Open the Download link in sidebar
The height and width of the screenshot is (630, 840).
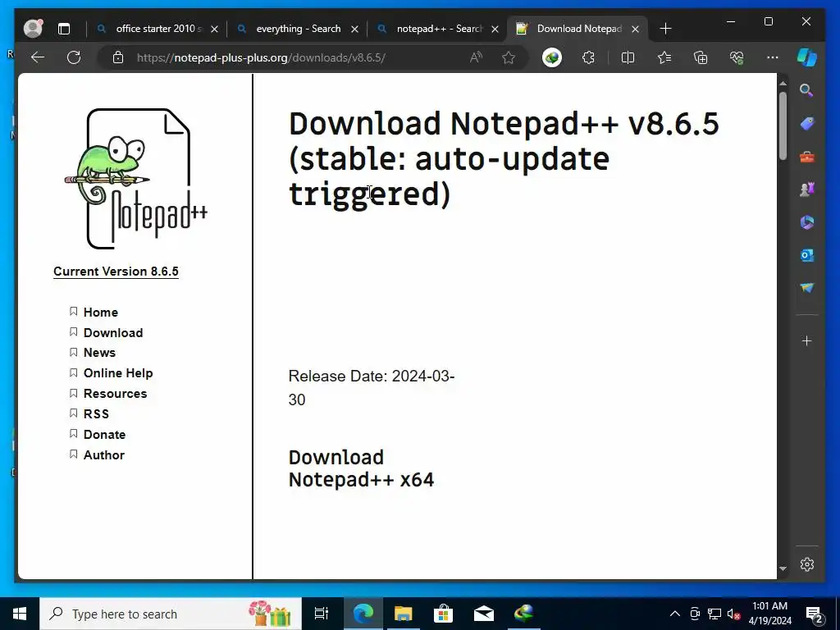(113, 333)
